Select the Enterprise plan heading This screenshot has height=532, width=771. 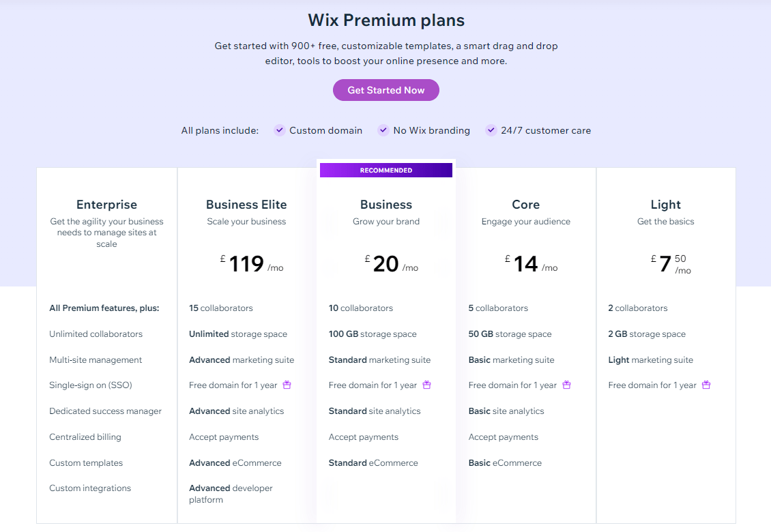[x=106, y=204]
